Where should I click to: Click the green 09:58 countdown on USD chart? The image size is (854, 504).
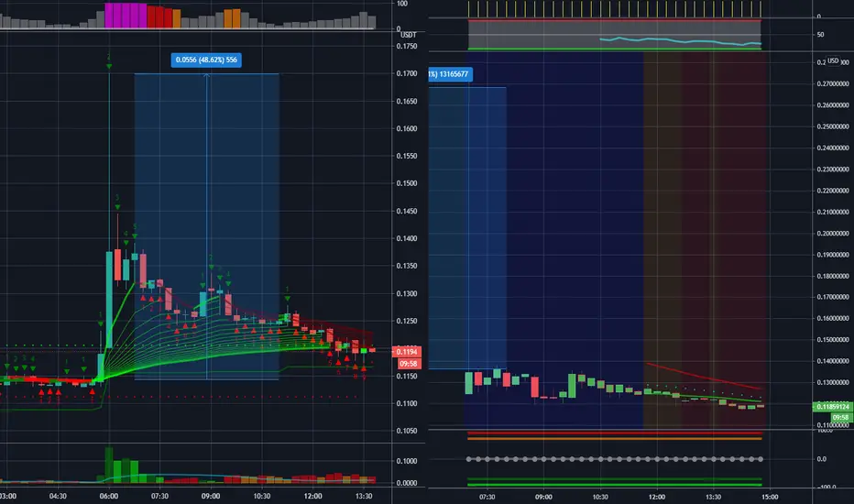pos(841,417)
